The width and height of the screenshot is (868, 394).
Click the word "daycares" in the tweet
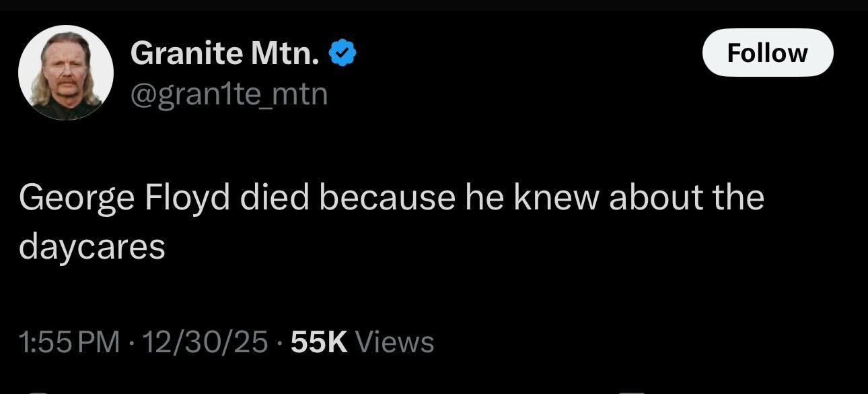point(92,247)
